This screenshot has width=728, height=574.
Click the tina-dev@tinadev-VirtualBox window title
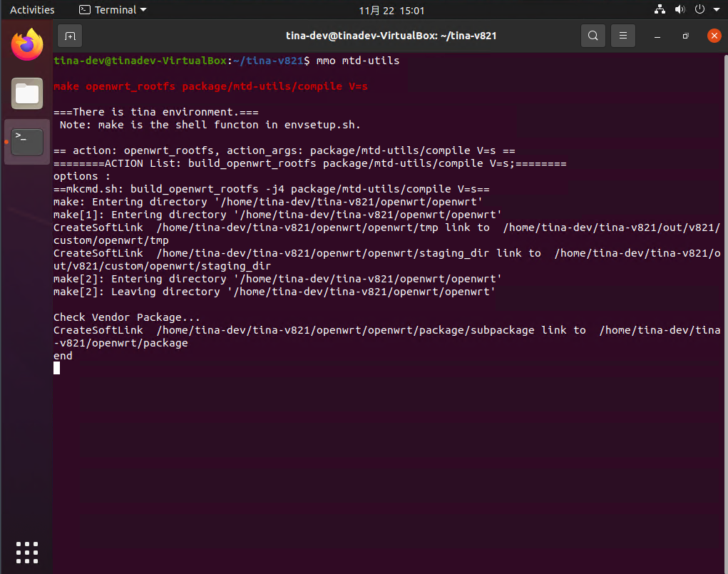click(391, 36)
